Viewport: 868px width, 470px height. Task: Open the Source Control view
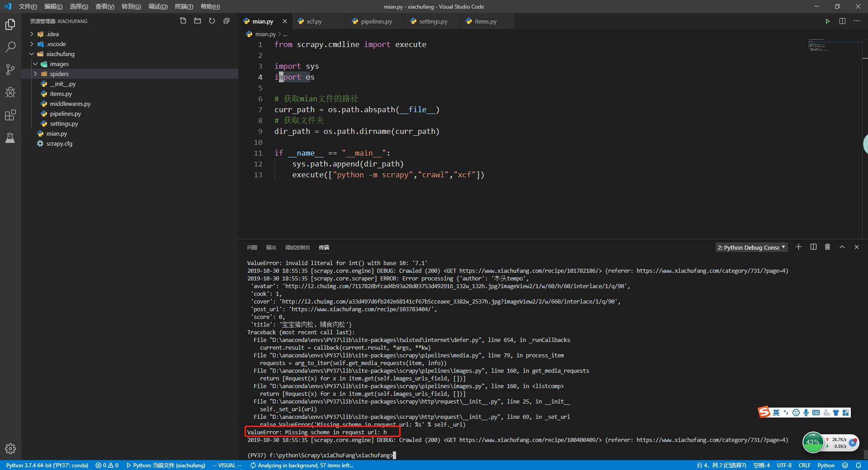pyautogui.click(x=10, y=70)
